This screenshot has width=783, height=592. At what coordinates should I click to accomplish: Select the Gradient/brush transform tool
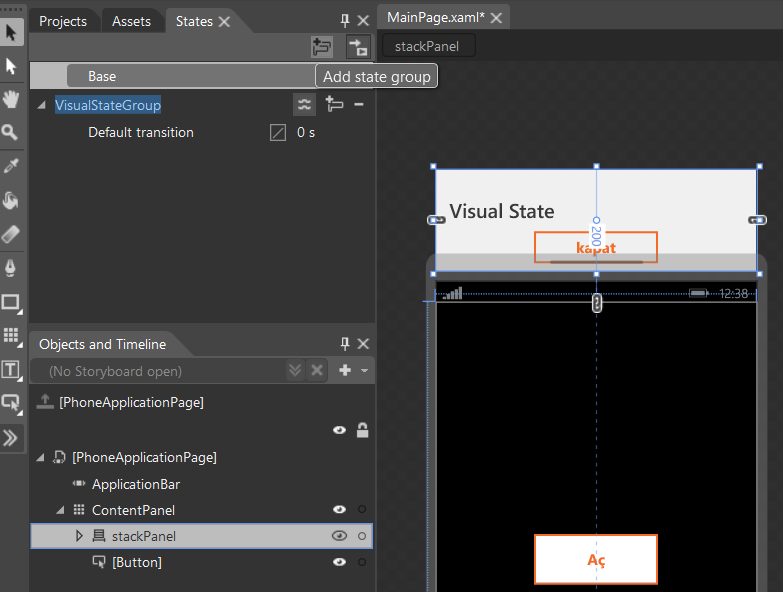click(x=11, y=234)
